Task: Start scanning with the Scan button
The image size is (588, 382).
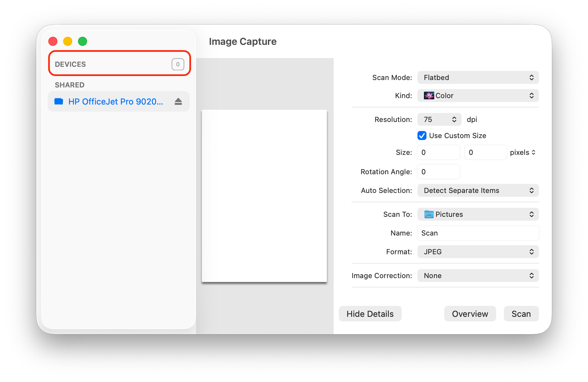Action: coord(521,314)
